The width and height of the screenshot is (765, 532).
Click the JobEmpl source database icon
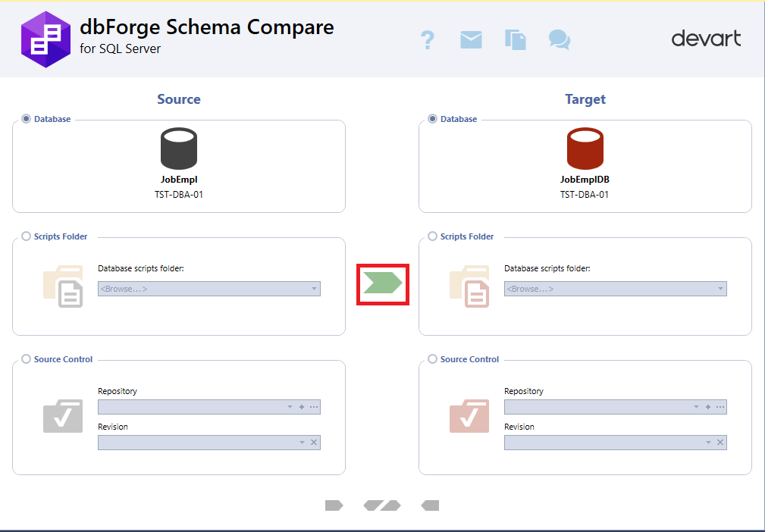point(178,149)
